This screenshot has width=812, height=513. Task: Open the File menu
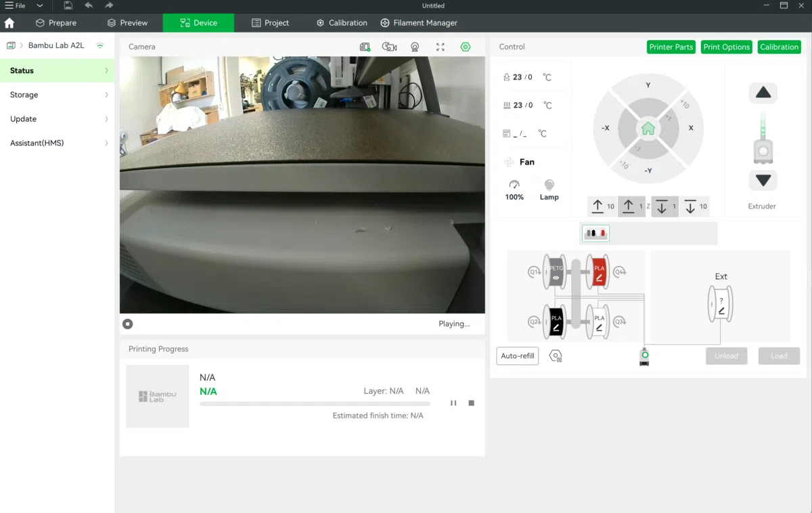15,5
